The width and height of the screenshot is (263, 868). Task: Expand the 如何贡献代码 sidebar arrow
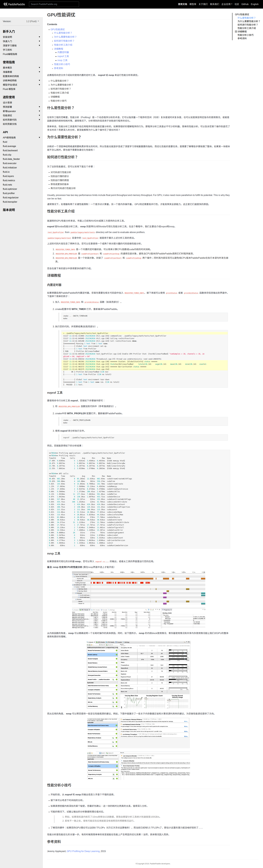pos(39,120)
